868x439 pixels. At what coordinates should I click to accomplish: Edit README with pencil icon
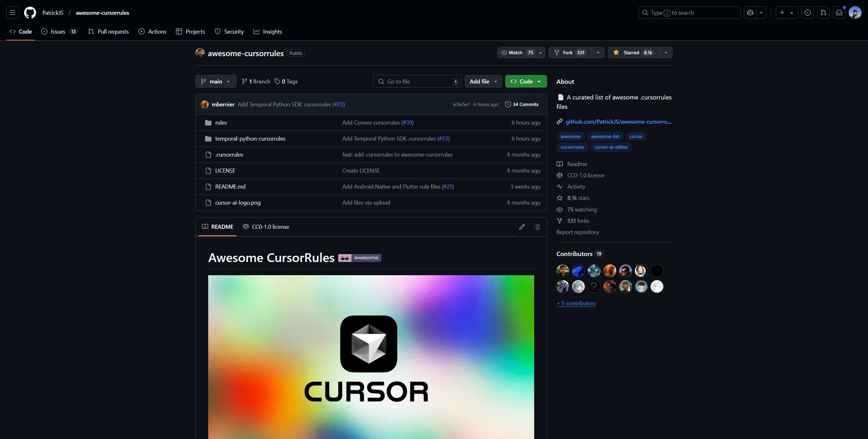(x=522, y=227)
